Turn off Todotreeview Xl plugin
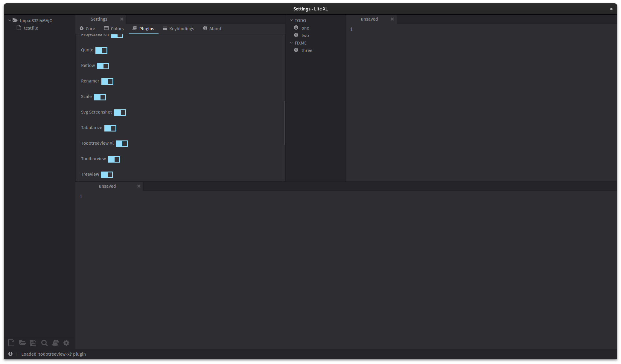This screenshot has width=621, height=364. (x=122, y=143)
